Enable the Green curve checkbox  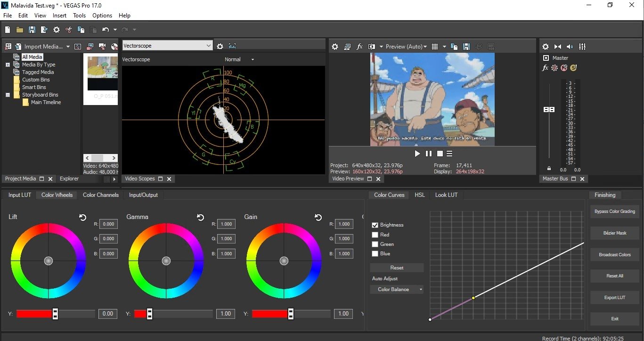[375, 244]
